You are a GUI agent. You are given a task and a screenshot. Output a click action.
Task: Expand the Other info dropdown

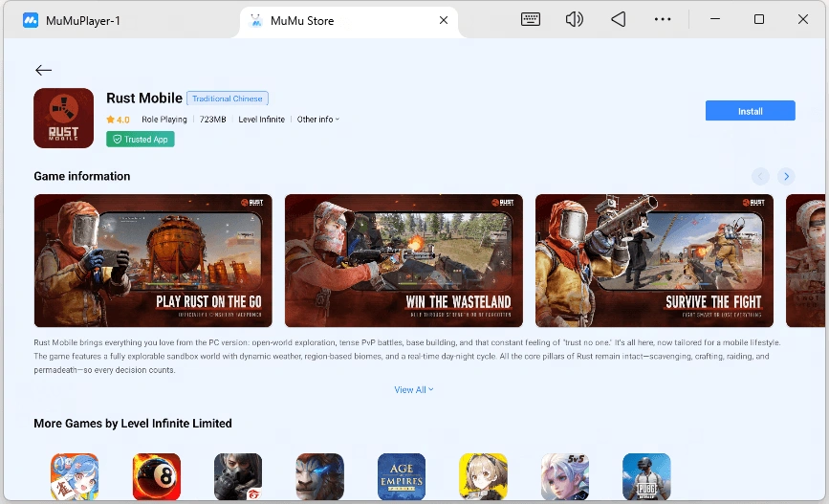coord(317,120)
